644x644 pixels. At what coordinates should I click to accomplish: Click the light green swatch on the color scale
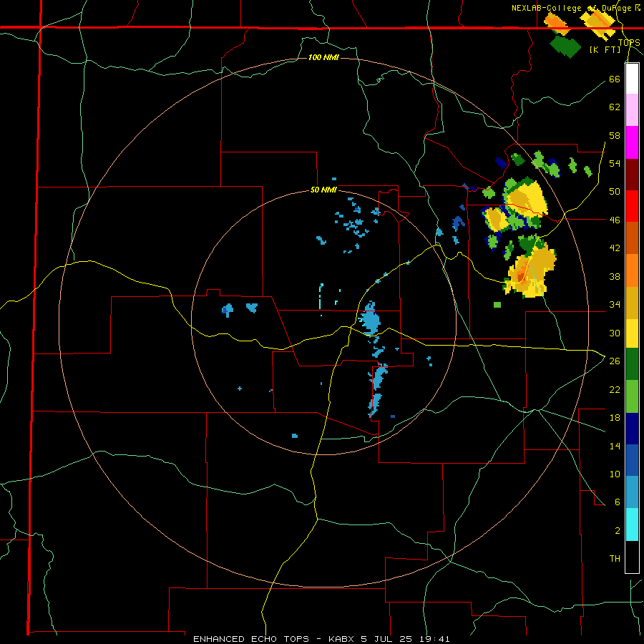[x=632, y=396]
